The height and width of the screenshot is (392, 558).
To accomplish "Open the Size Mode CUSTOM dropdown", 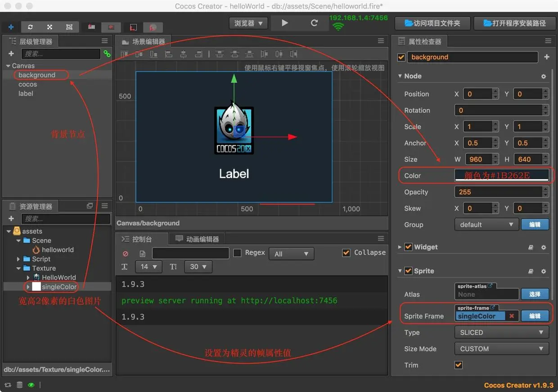I will click(x=502, y=348).
